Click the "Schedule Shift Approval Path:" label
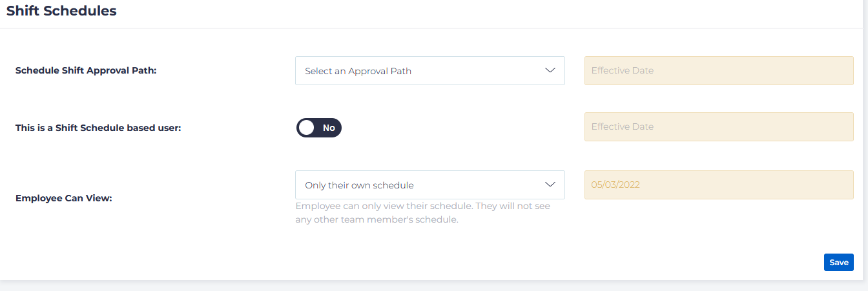 pyautogui.click(x=86, y=71)
